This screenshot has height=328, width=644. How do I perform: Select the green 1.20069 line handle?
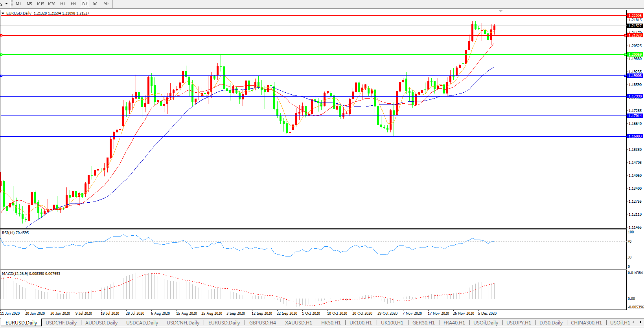2,55
